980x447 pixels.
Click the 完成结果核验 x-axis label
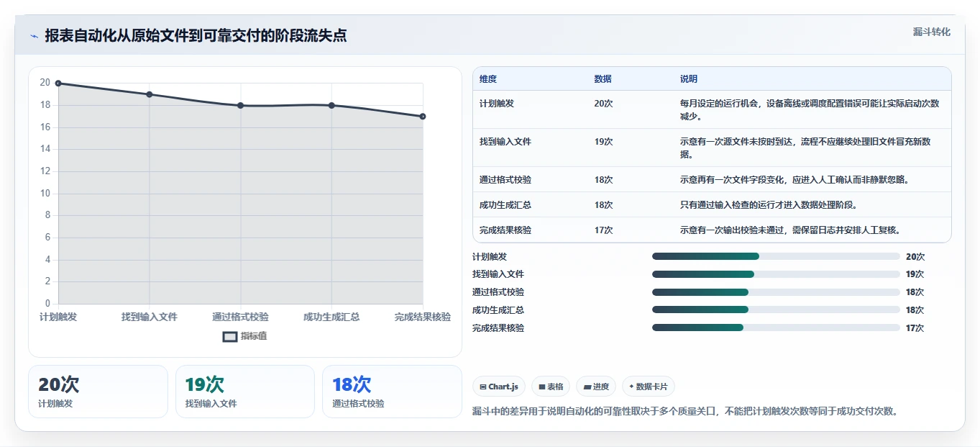[423, 317]
